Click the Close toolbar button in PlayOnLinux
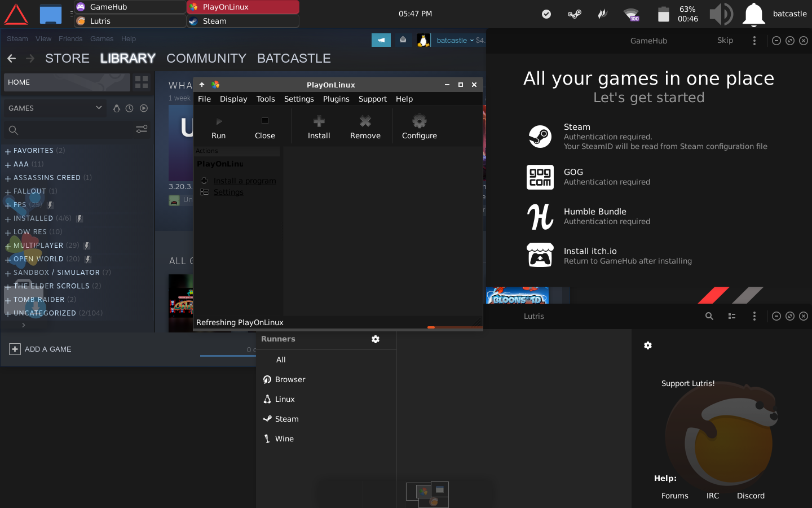 pyautogui.click(x=265, y=127)
